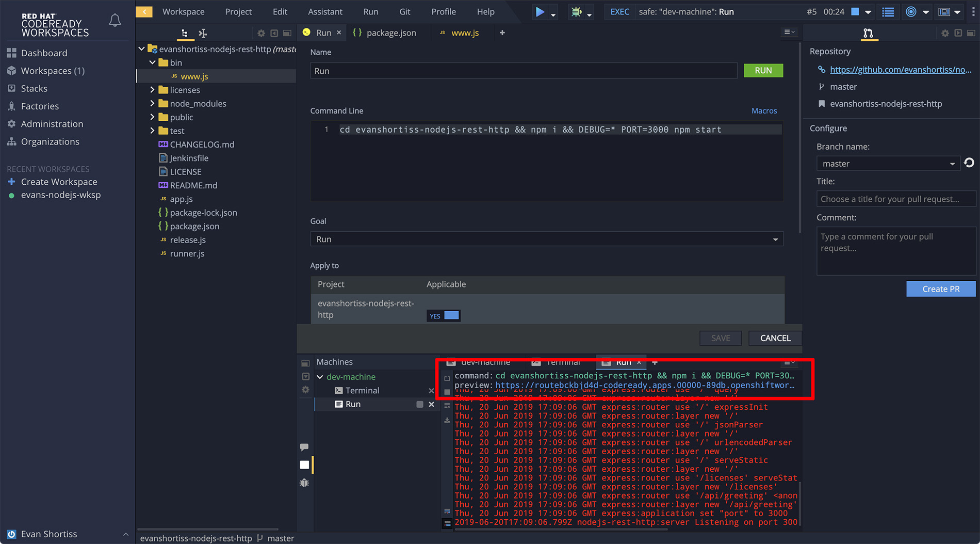
Task: Expand the Evan Shortiss user menu chevron
Action: point(126,534)
